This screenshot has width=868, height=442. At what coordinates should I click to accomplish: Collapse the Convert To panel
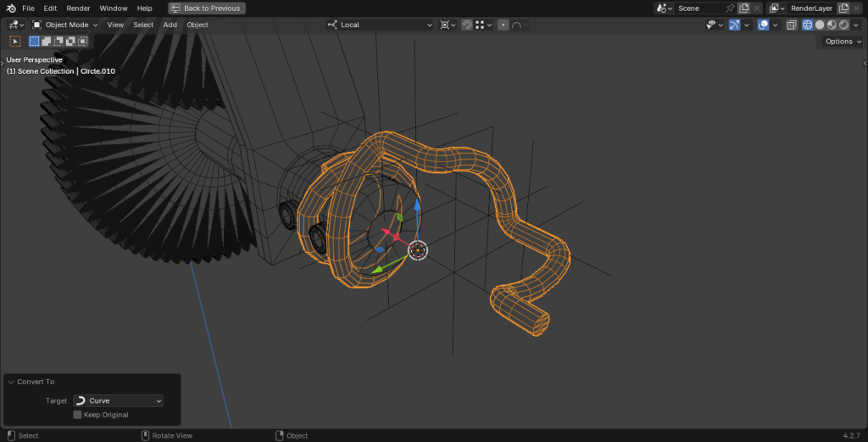(10, 382)
